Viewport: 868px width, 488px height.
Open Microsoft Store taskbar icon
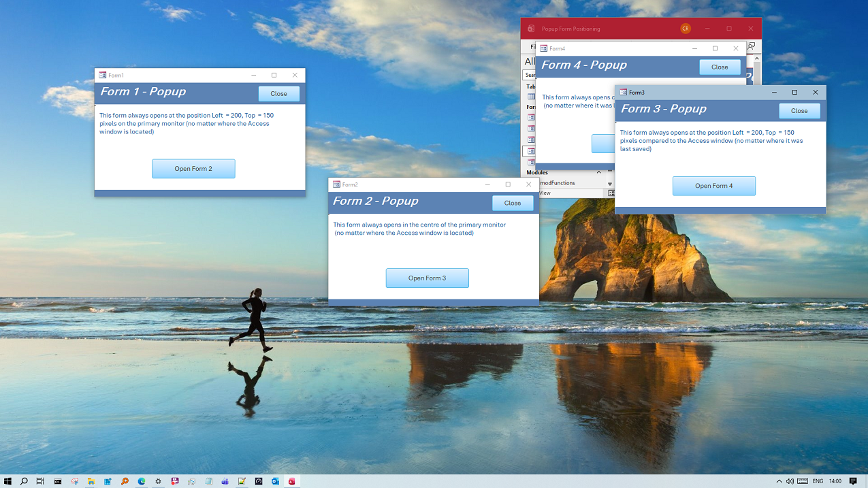tap(108, 481)
